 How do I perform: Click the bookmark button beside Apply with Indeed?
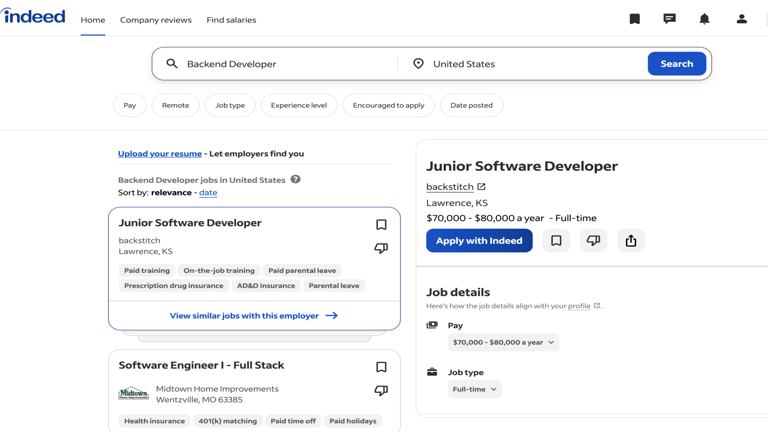point(556,240)
